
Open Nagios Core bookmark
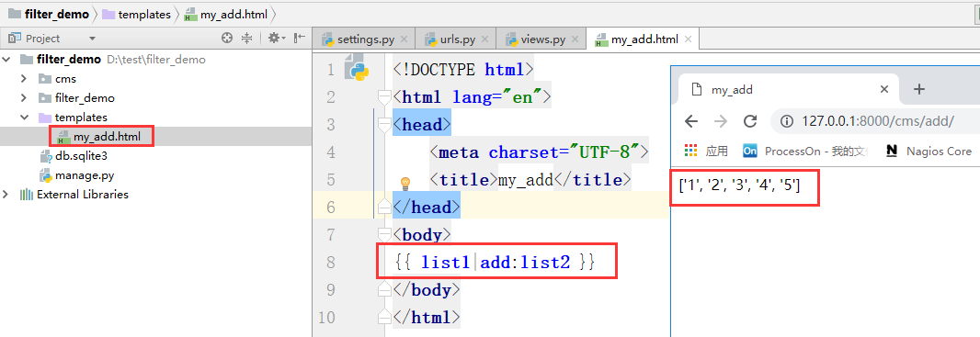tap(929, 151)
